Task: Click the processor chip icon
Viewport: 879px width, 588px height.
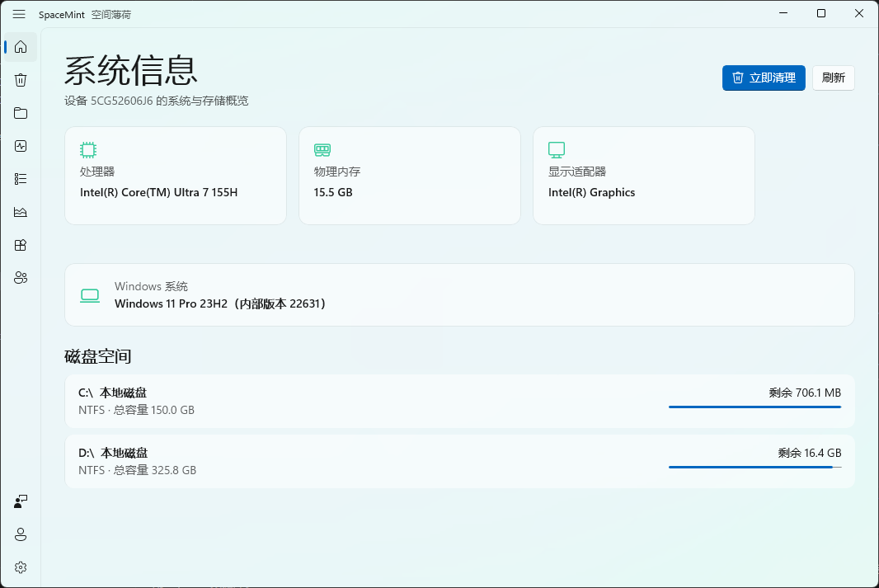Action: 88,149
